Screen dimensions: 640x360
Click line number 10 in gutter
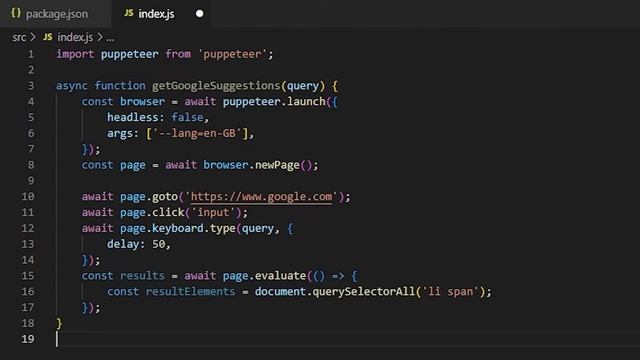(28, 197)
